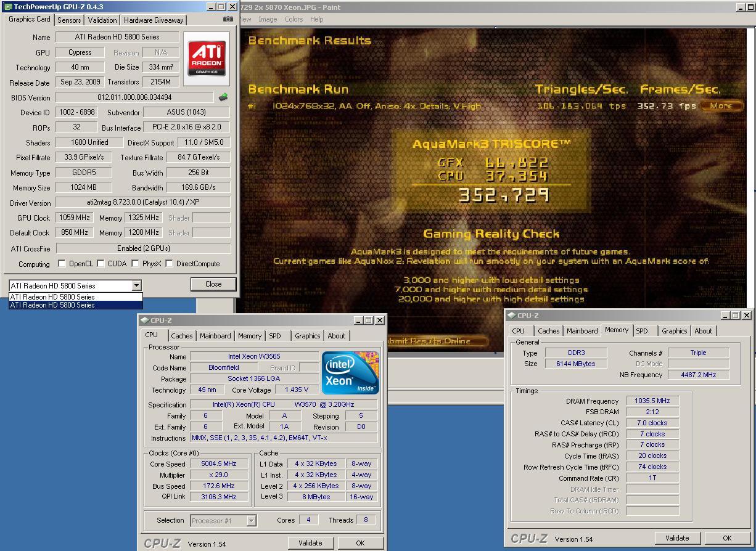The image size is (756, 551).
Task: Click the GPU Clock 1059 MHz value
Action: [x=74, y=218]
